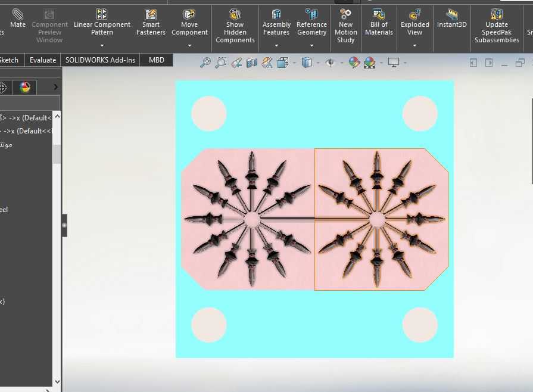Open Hide/Show Items eye icon
Image resolution: width=533 pixels, height=392 pixels.
[331, 63]
